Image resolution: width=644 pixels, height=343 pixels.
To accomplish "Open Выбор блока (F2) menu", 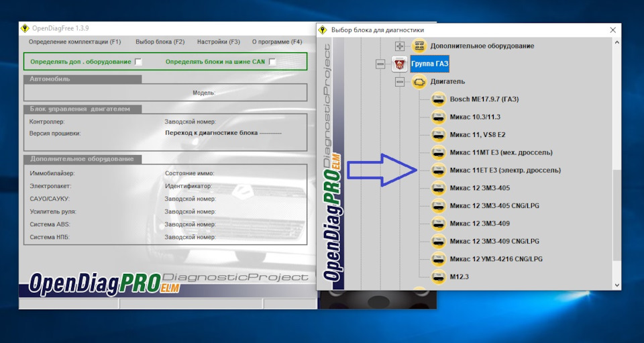I will (160, 42).
